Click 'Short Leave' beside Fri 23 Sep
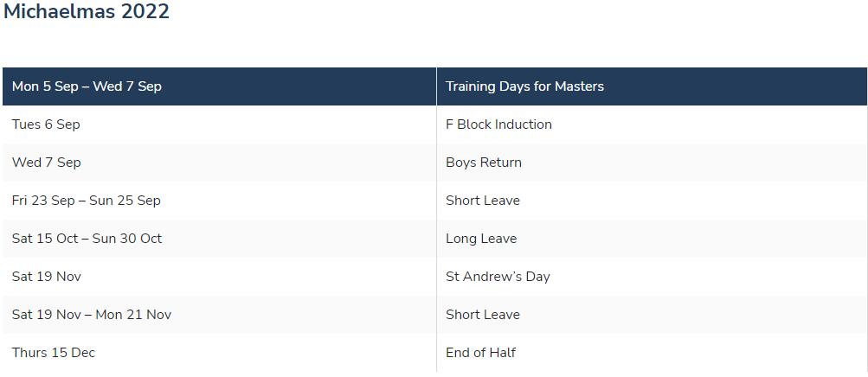 coord(483,201)
